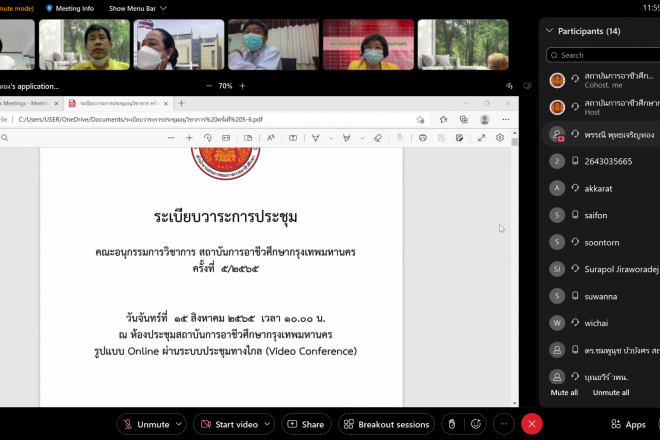Click the fit to width icon

pos(226,138)
